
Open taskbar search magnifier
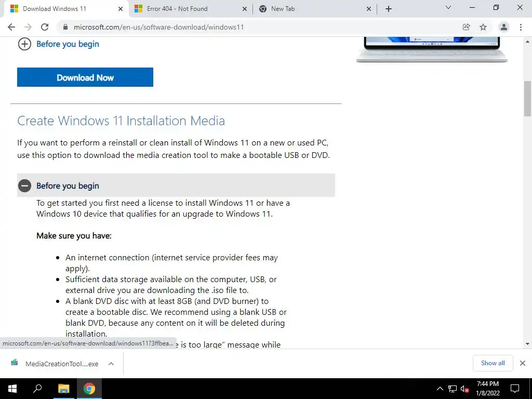tap(37, 389)
